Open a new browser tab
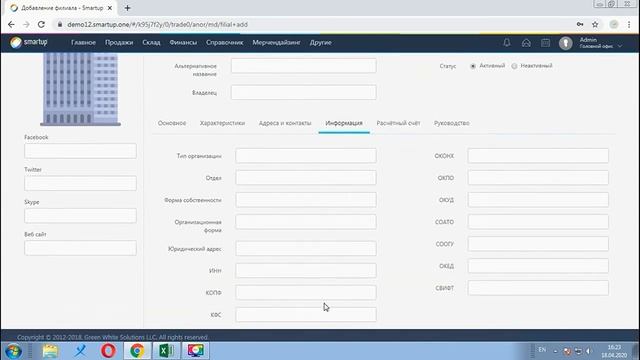Viewport: 640px width, 360px height. [x=127, y=8]
